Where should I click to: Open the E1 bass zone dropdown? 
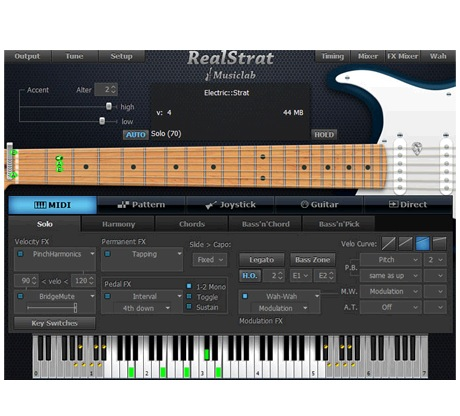300,276
